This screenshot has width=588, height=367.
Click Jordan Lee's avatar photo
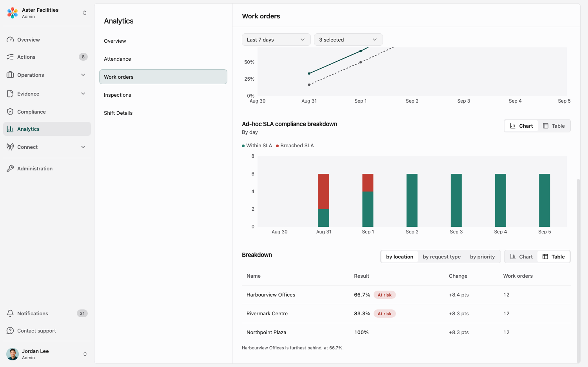tap(13, 354)
